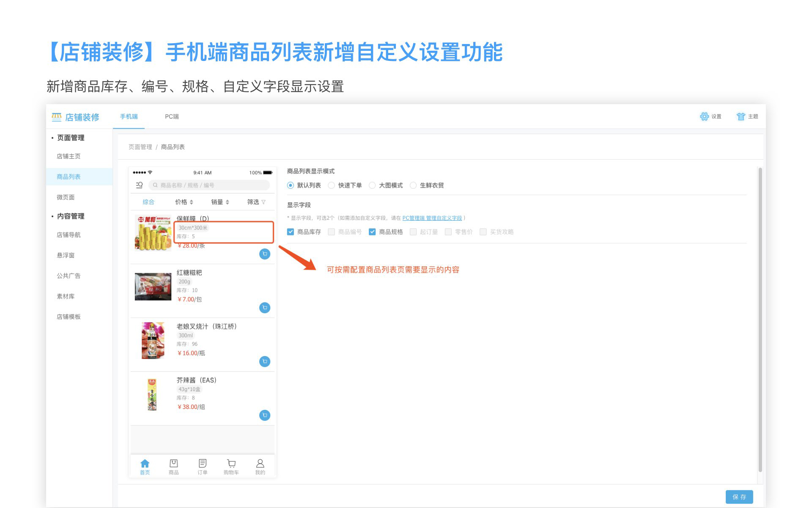812x508 pixels.
Task: Click the settings gear icon
Action: click(704, 116)
